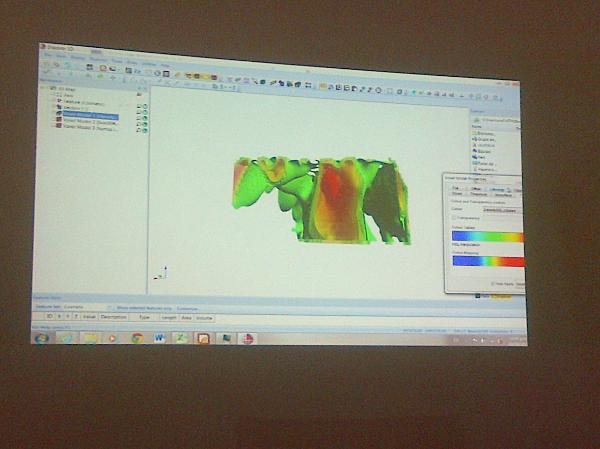Viewport: 600px width, 449px height.
Task: Open Microsoft Word from the taskbar
Action: [x=159, y=338]
